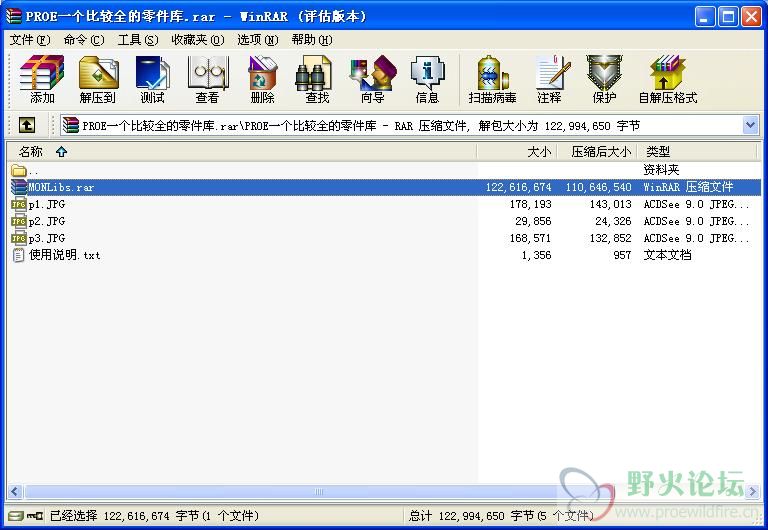
Task: Open the Favorites (收藏夹) menu
Action: tap(197, 40)
